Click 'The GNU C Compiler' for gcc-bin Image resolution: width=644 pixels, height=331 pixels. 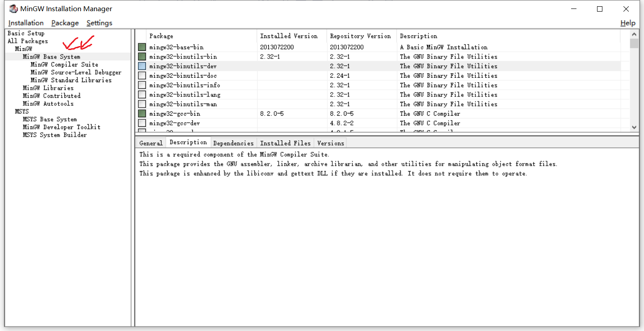(x=430, y=113)
